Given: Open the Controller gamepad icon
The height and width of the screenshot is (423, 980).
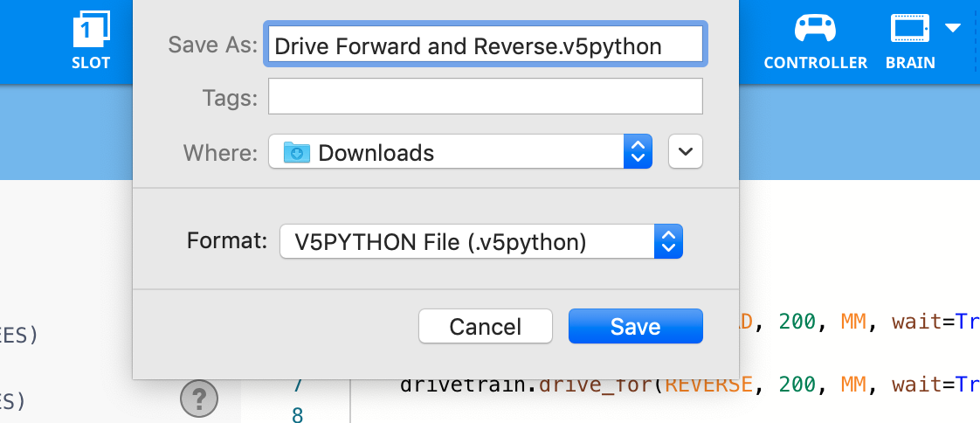Looking at the screenshot, I should click(814, 30).
